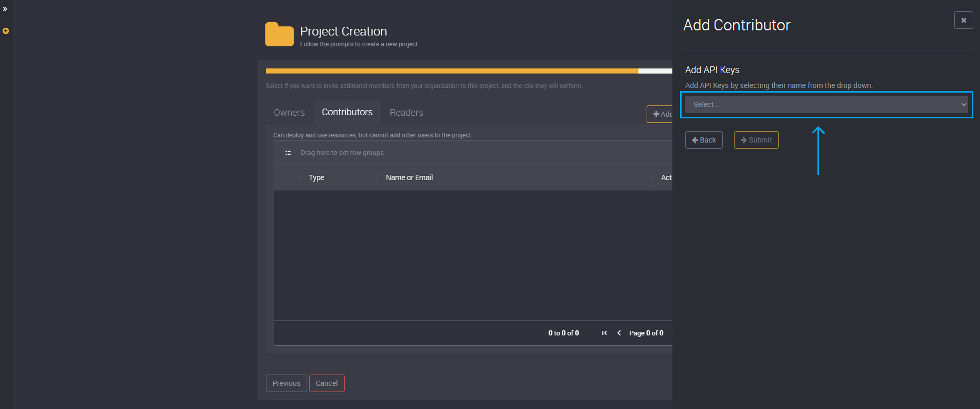Select the Contributors tab
Image resolution: width=980 pixels, height=409 pixels.
pos(347,112)
